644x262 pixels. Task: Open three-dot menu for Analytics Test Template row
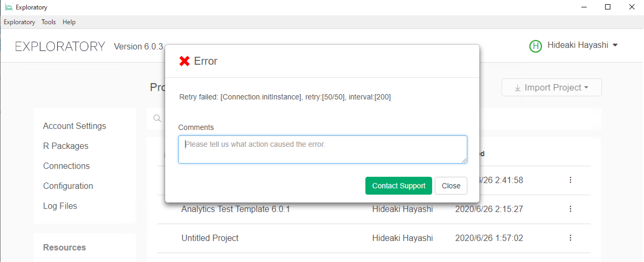(570, 209)
